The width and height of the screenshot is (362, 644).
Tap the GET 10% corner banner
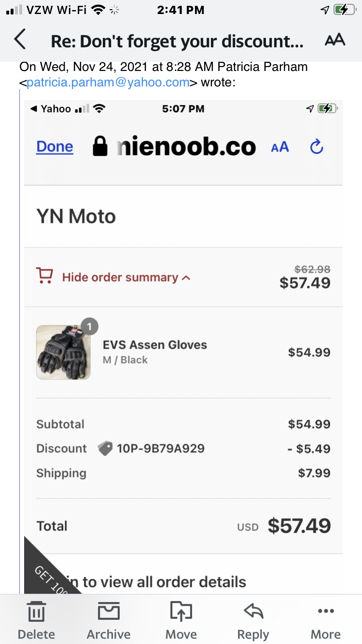coord(46,574)
